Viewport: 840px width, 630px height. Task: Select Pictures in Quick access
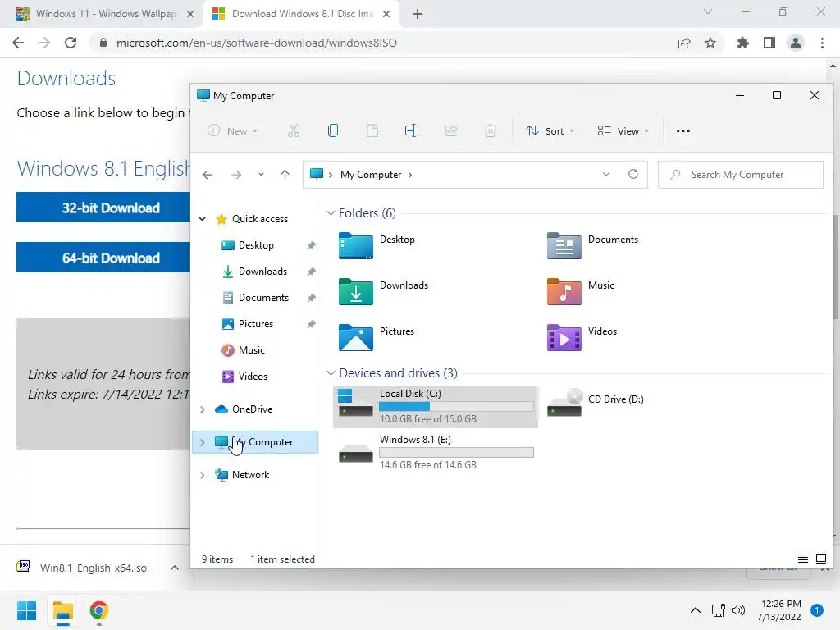click(x=256, y=323)
